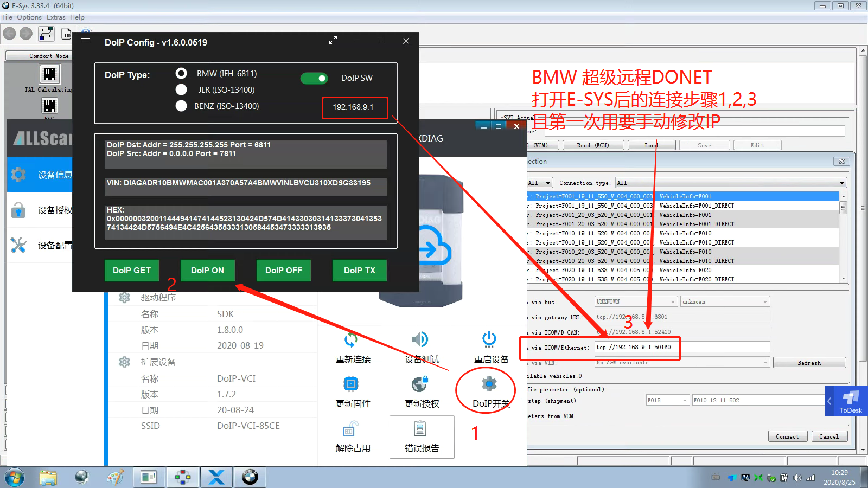Screen dimensions: 868x488
Task: Click the Refresh button
Action: point(809,363)
